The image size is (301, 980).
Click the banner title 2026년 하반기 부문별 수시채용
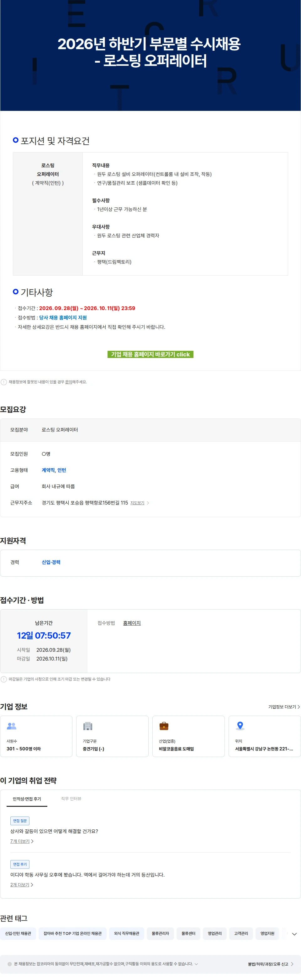149,44
